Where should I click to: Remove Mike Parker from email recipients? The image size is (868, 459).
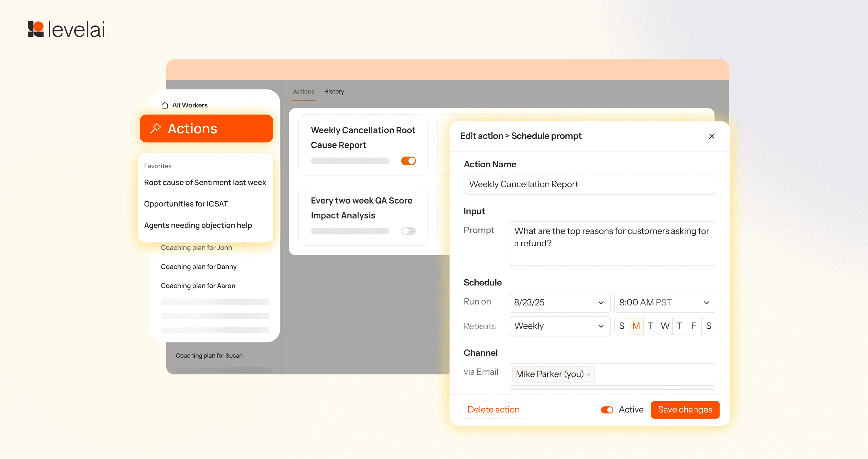(588, 374)
